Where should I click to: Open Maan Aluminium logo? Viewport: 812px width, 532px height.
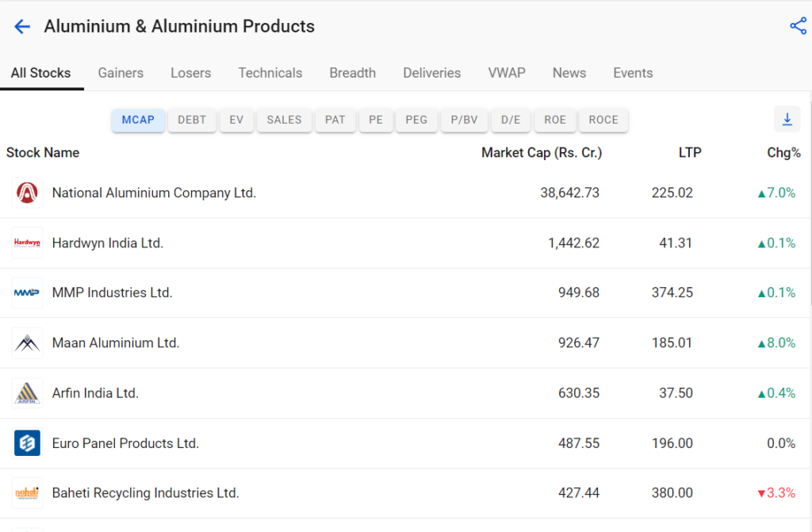pyautogui.click(x=27, y=343)
